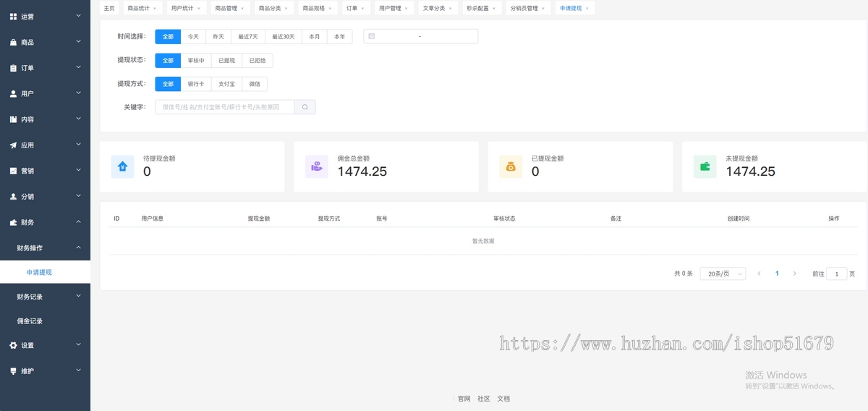Select 审核中 withdrawal status

coord(196,61)
